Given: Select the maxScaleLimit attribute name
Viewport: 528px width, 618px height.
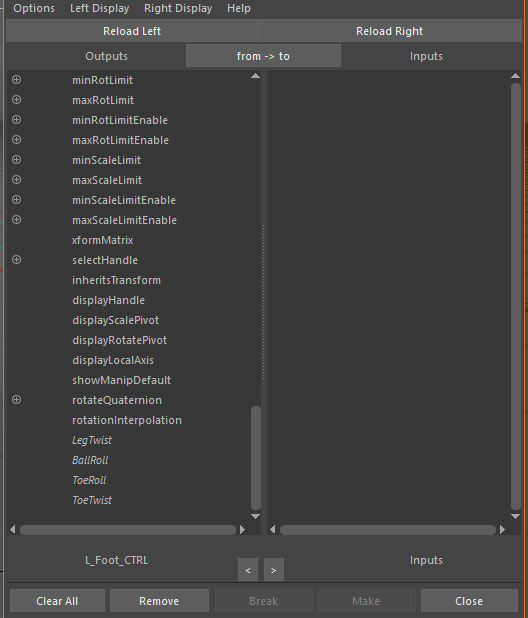Looking at the screenshot, I should pyautogui.click(x=107, y=180).
